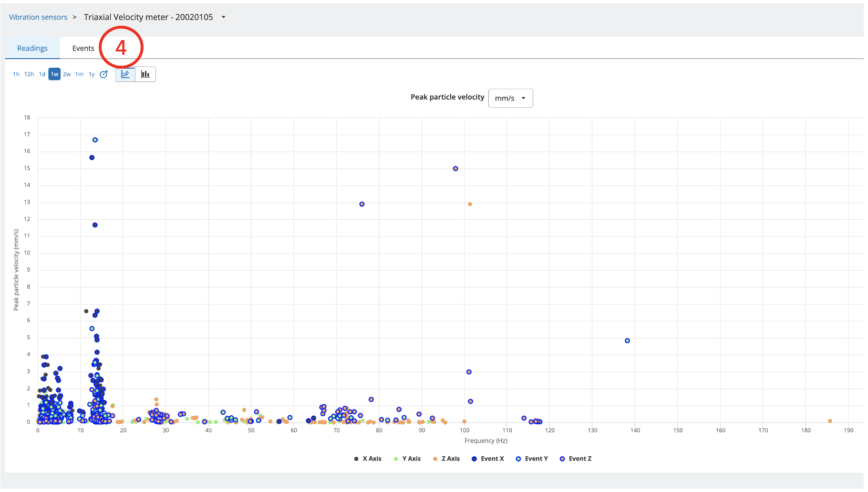Click the arrow in the mm/s combo box
The width and height of the screenshot is (868, 492).
tap(524, 98)
